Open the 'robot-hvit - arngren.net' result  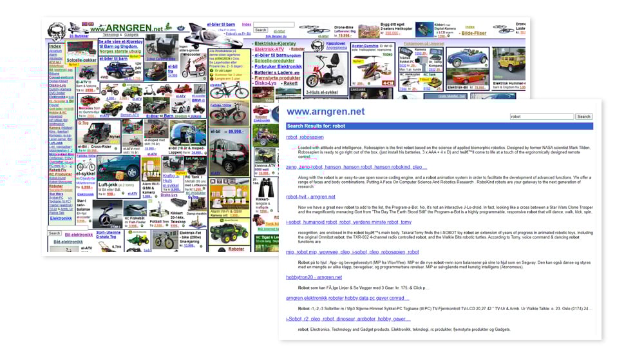(310, 197)
